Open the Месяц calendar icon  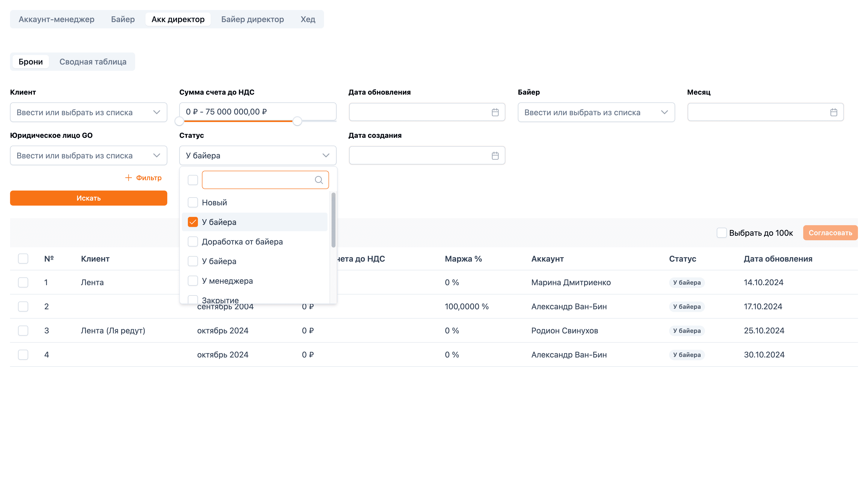tap(833, 112)
